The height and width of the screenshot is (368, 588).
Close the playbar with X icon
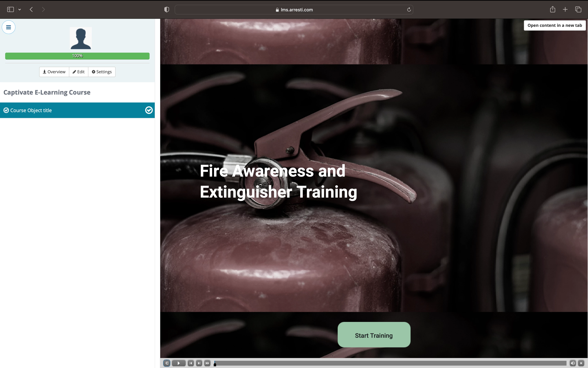coord(581,363)
